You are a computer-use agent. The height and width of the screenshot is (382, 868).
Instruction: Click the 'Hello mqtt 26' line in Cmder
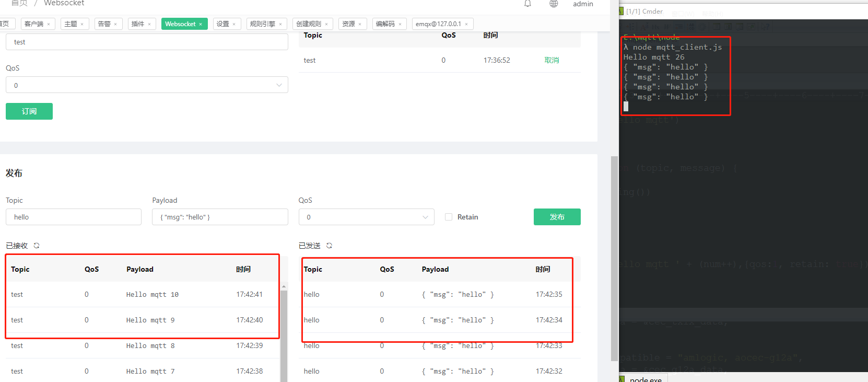(x=654, y=57)
